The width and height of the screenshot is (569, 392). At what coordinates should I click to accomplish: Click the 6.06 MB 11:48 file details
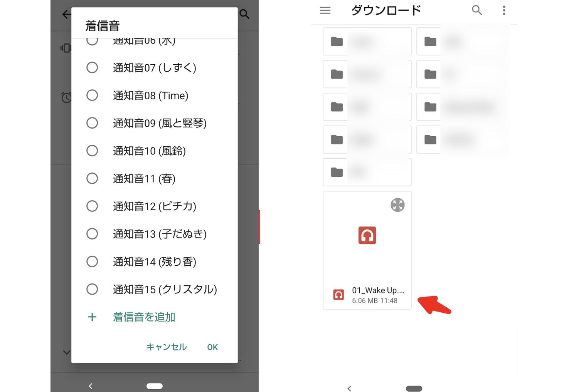375,301
